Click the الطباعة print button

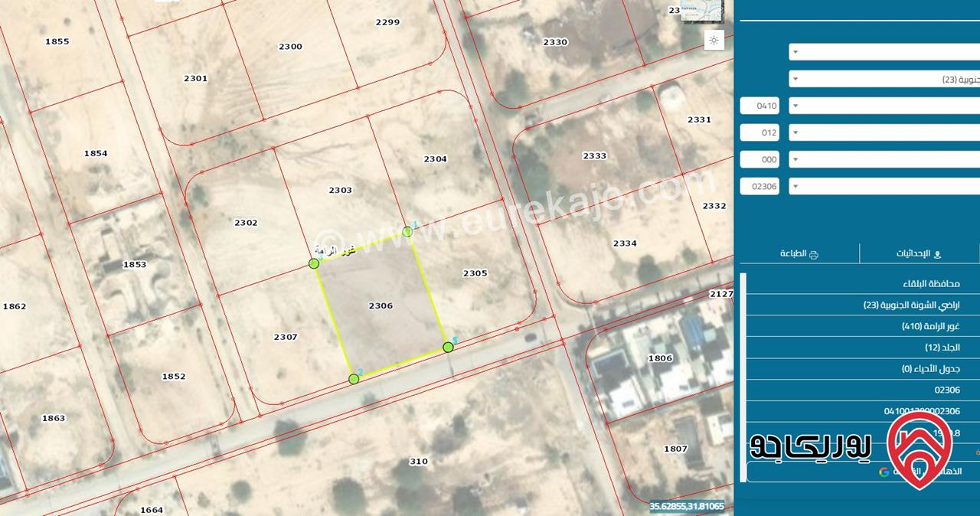tap(799, 253)
